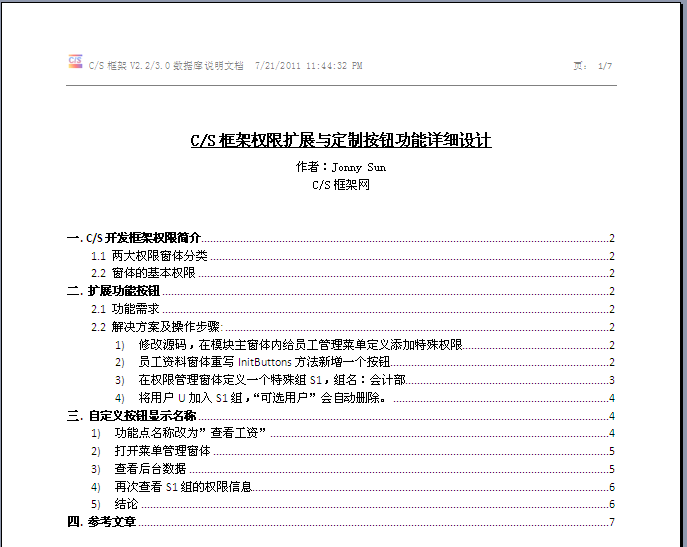Click the page indicator '1/7' in header
Screen dimensions: 687x547
604,66
